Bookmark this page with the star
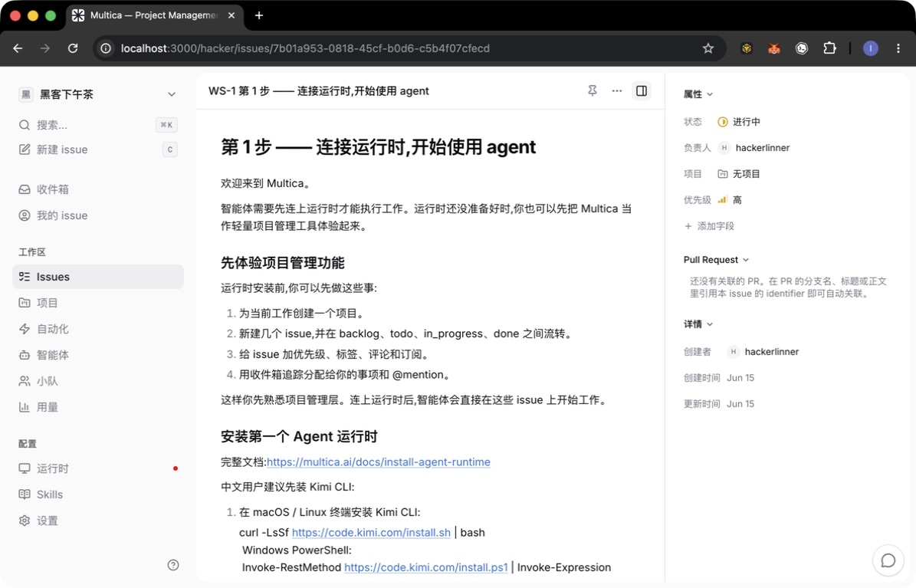Viewport: 916px width, 588px height. pos(708,48)
